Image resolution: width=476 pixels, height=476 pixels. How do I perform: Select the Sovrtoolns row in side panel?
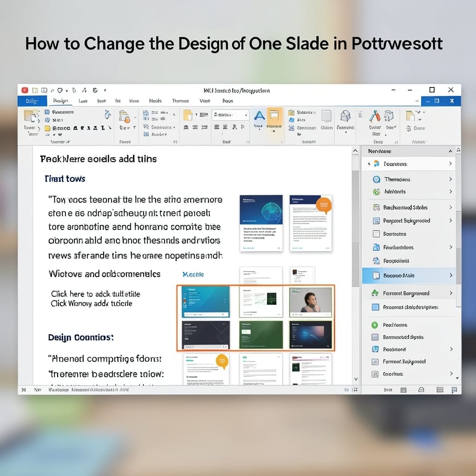tap(409, 234)
